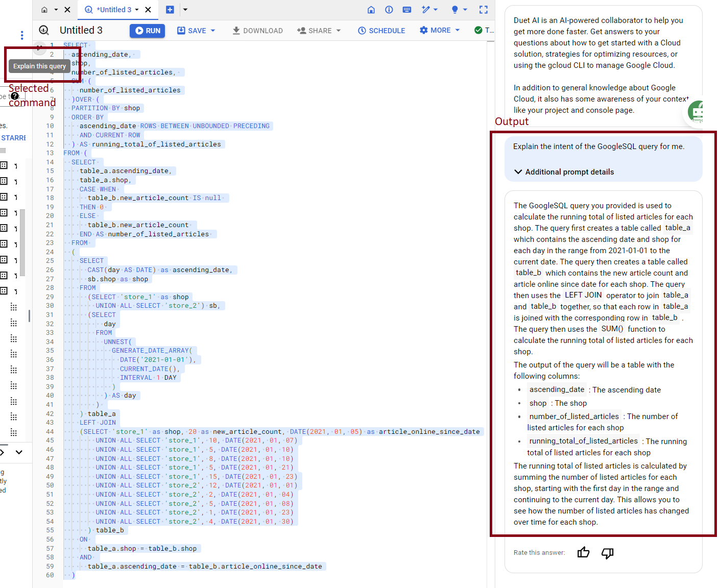Expand the MORE dropdown arrow
The width and height of the screenshot is (720, 588).
click(x=458, y=31)
